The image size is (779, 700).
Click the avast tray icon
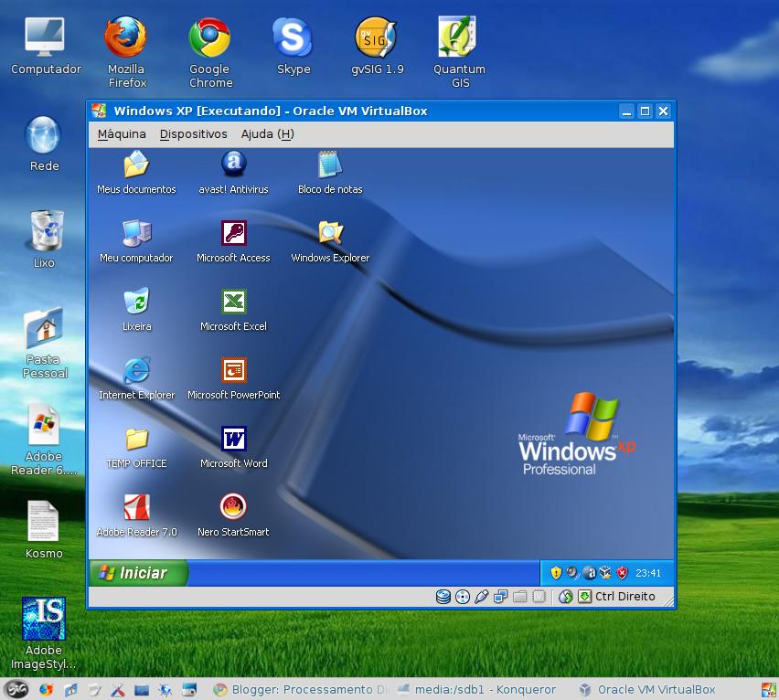[x=589, y=572]
